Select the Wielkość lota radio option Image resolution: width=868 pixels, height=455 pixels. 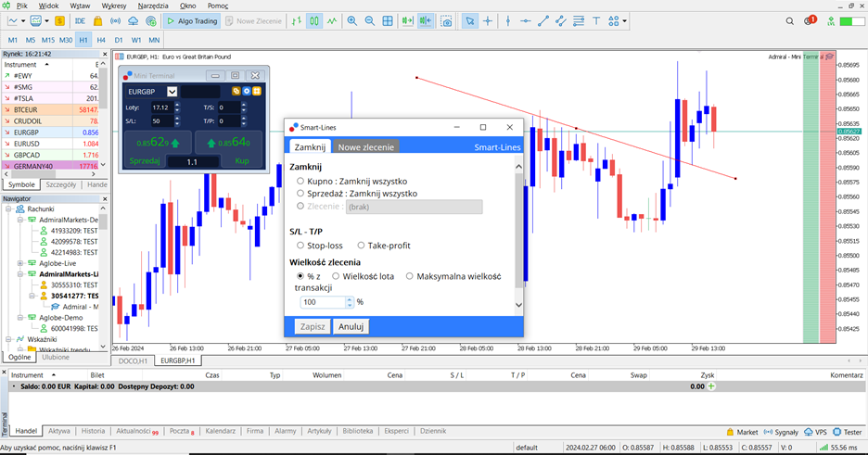336,276
